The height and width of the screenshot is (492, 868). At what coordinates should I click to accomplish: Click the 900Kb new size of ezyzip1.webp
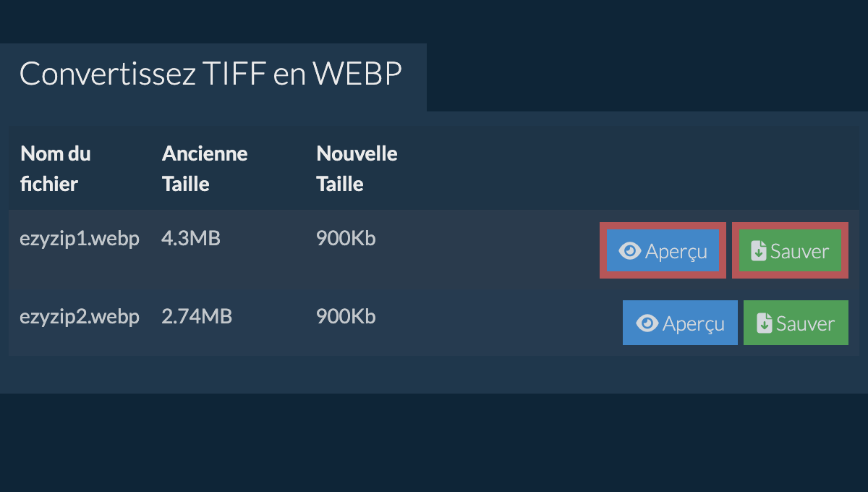click(x=346, y=238)
